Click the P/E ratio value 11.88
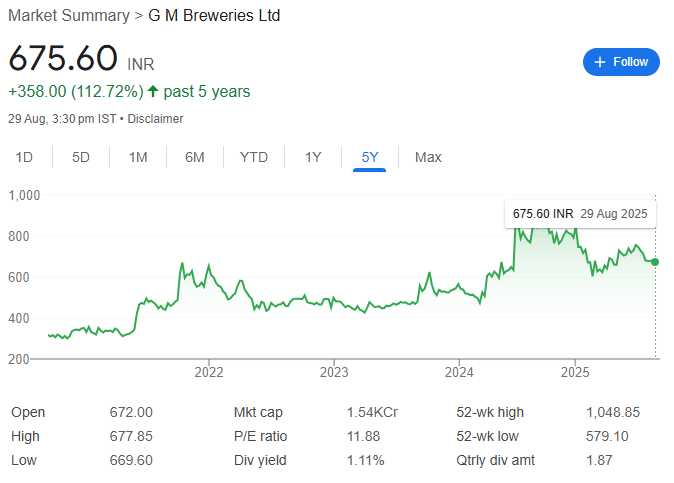Image resolution: width=674 pixels, height=483 pixels. tap(364, 436)
